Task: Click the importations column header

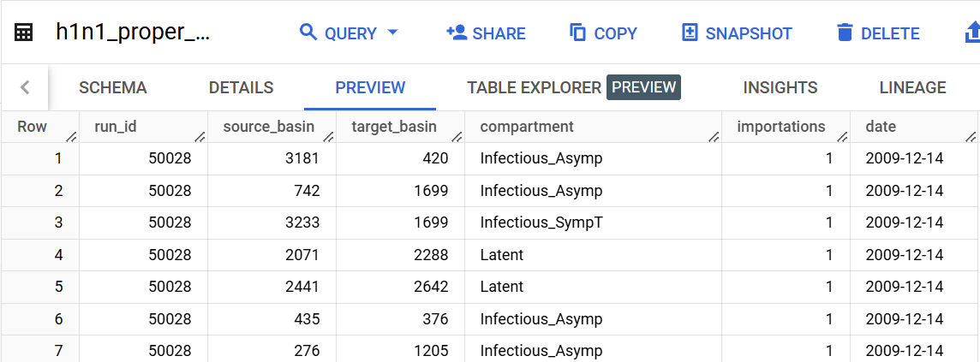Action: click(780, 127)
